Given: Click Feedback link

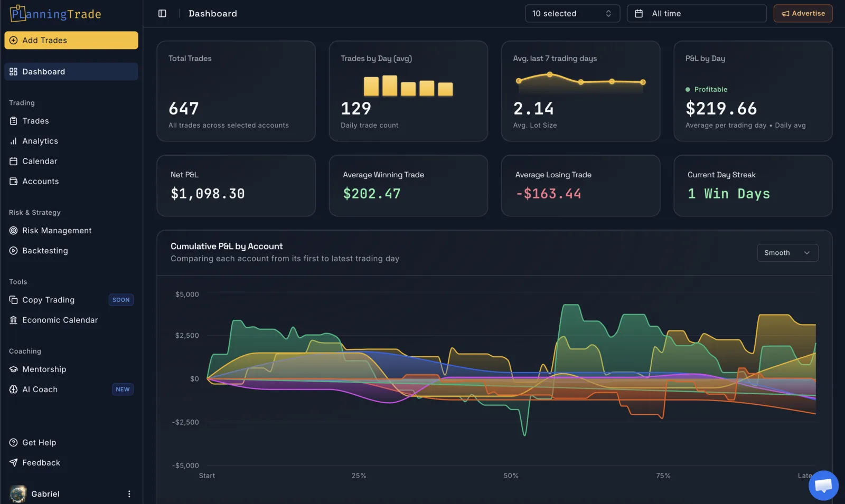Looking at the screenshot, I should [x=71, y=463].
